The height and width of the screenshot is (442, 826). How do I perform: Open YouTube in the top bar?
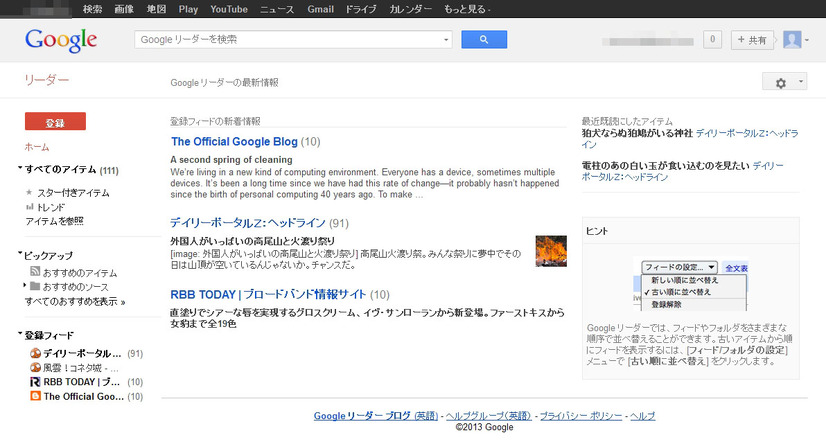click(229, 9)
